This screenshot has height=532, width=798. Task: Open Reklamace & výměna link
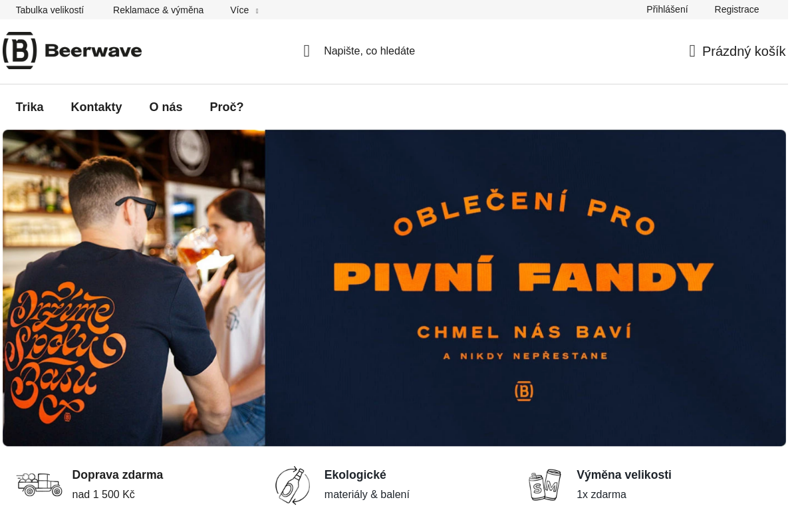tap(158, 10)
